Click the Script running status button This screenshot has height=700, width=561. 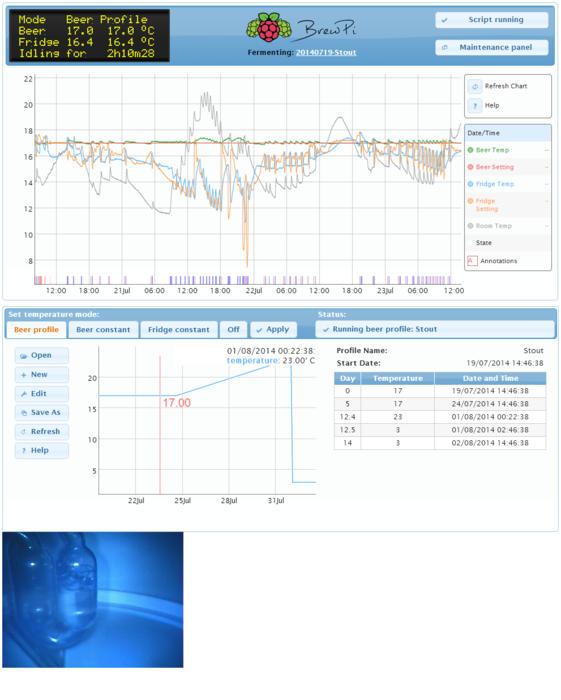491,20
